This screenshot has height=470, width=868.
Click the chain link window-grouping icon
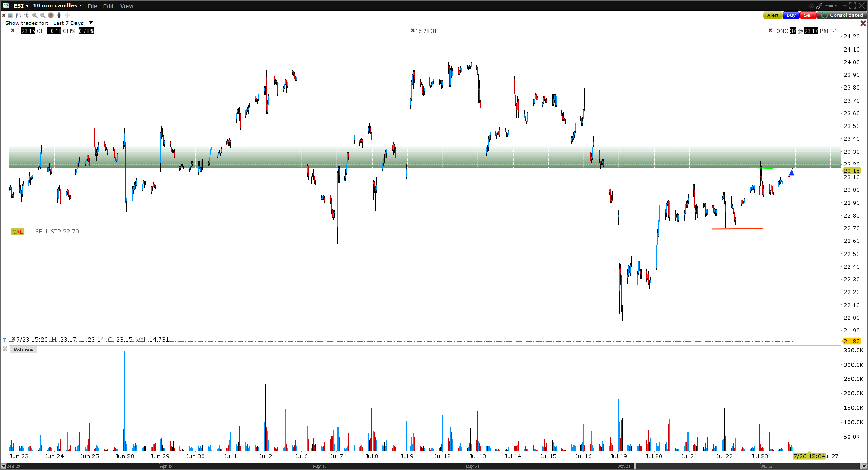(x=820, y=6)
